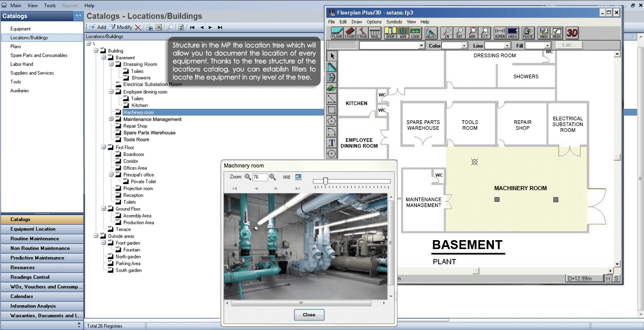Close the Machinery room image viewer
The width and height of the screenshot is (644, 330).
coord(309,315)
